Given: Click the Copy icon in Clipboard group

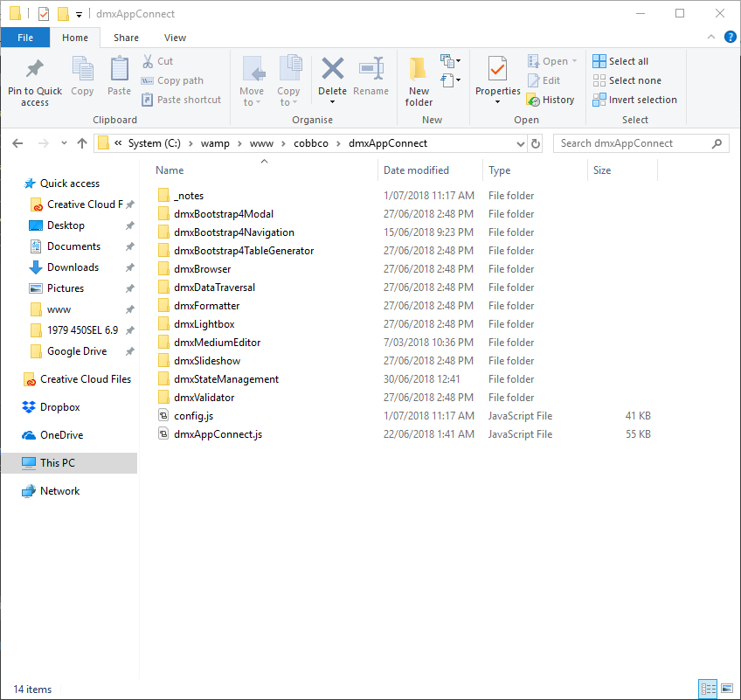Looking at the screenshot, I should point(82,69).
